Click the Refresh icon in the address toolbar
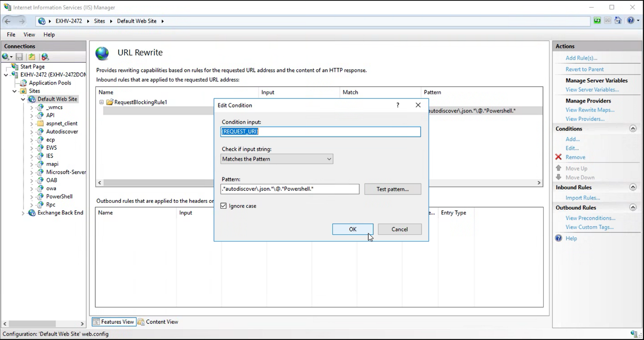644x340 pixels. point(597,20)
